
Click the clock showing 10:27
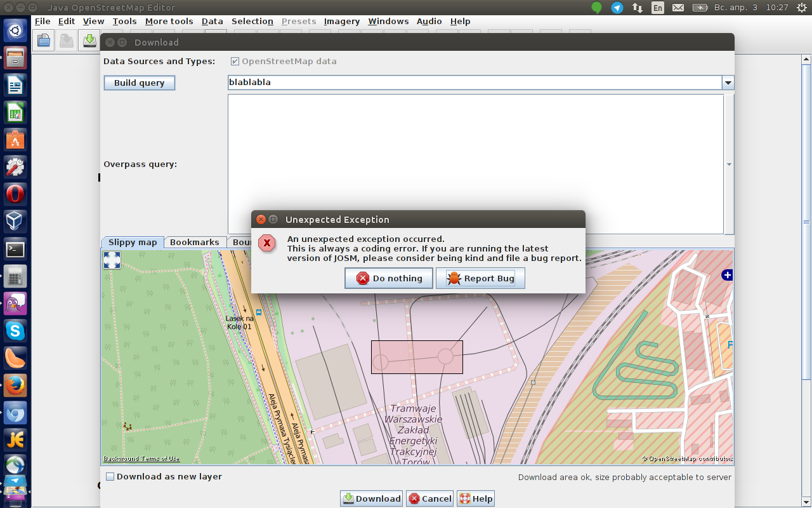pos(776,8)
